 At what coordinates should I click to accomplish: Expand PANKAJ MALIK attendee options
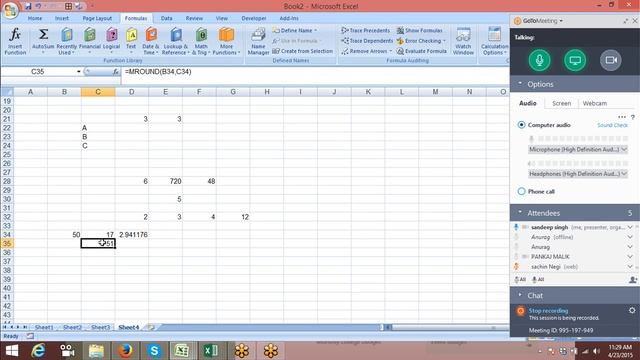[x=630, y=257]
